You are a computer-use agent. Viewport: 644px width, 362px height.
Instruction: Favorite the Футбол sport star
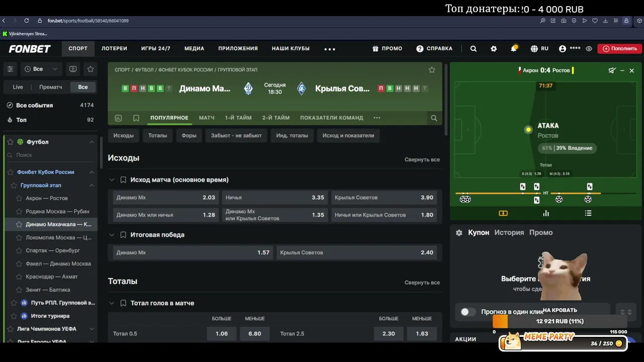10,142
